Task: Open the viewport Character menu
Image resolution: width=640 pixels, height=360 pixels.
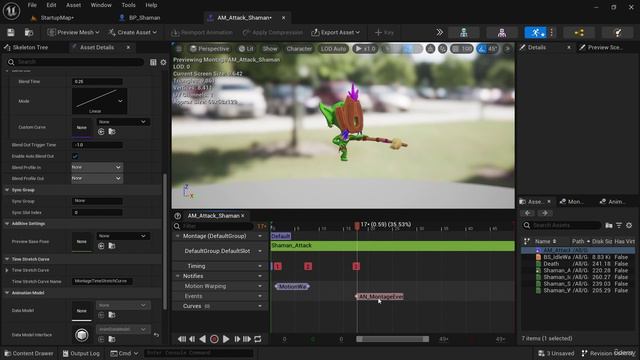Action: pos(299,49)
